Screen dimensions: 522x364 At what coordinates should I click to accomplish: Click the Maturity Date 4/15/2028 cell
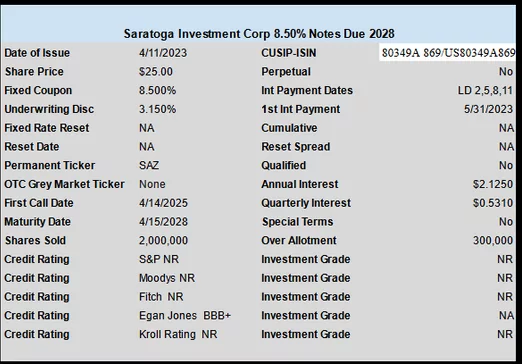click(x=163, y=222)
